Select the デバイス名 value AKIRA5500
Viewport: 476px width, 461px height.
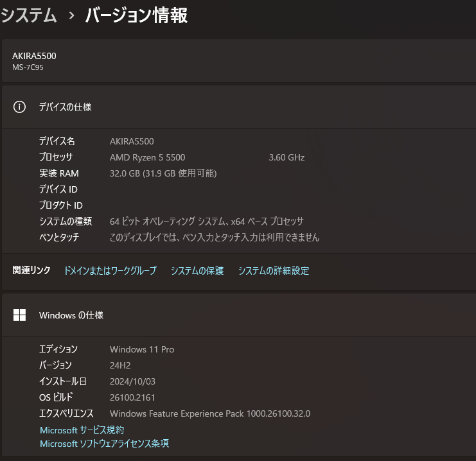pos(132,141)
